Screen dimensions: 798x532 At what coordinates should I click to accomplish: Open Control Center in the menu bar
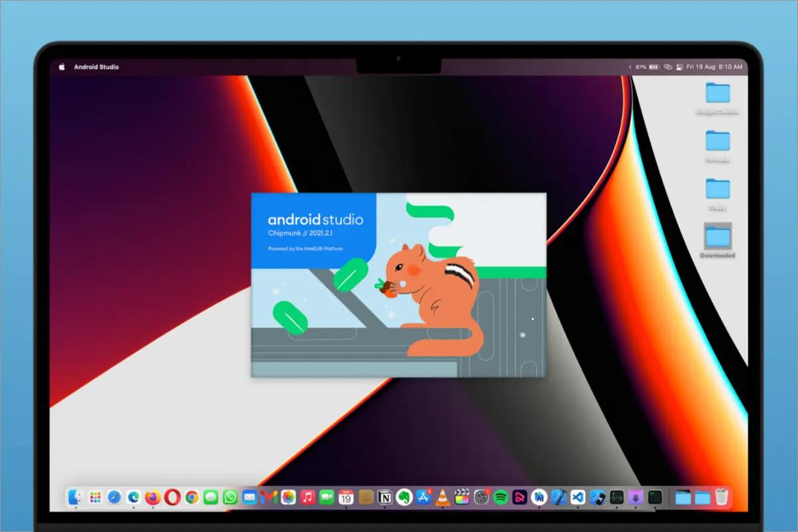pyautogui.click(x=679, y=67)
